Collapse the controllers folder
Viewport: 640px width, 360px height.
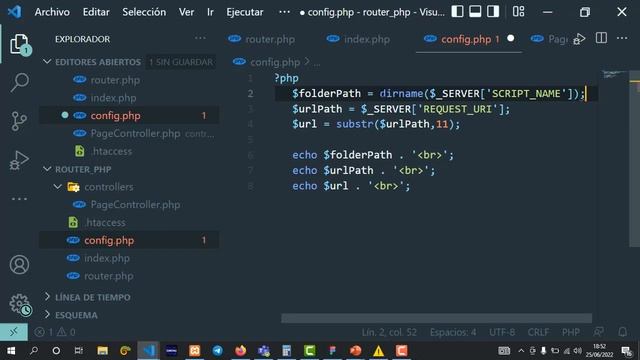tap(58, 187)
